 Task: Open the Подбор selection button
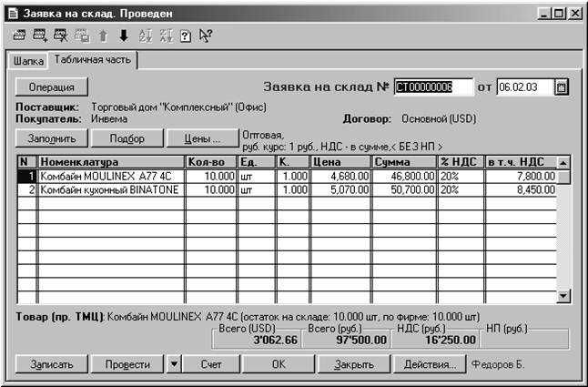point(127,138)
